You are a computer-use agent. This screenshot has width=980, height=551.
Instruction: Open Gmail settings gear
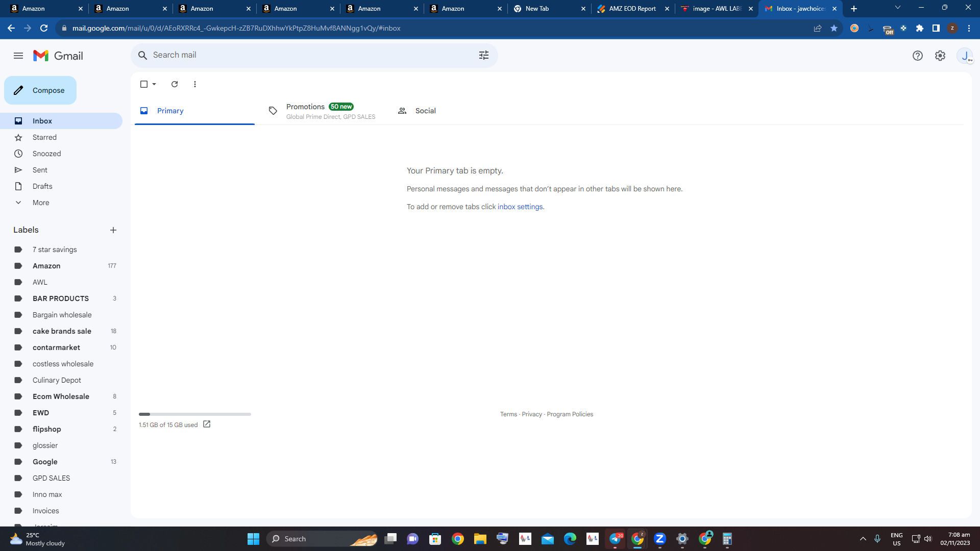coord(940,56)
